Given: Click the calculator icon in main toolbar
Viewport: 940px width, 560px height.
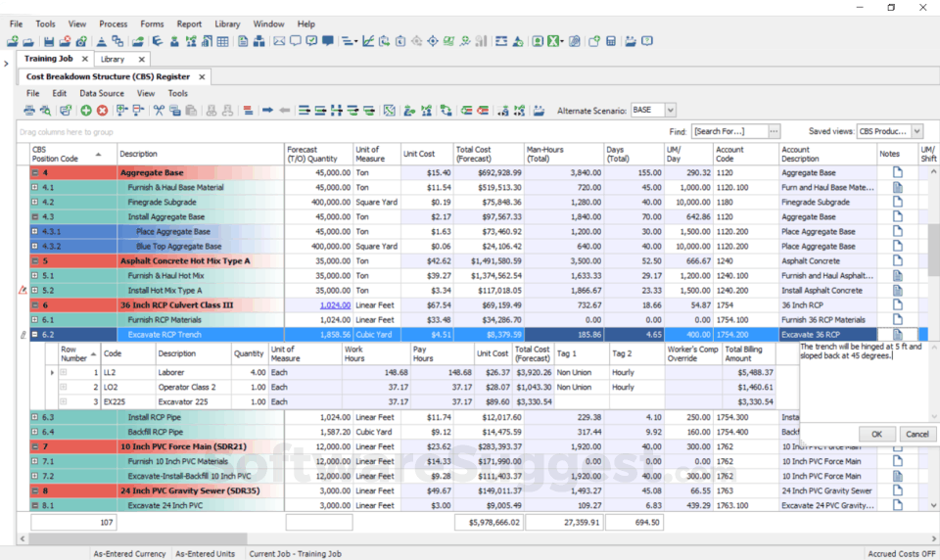Looking at the screenshot, I should (x=611, y=41).
